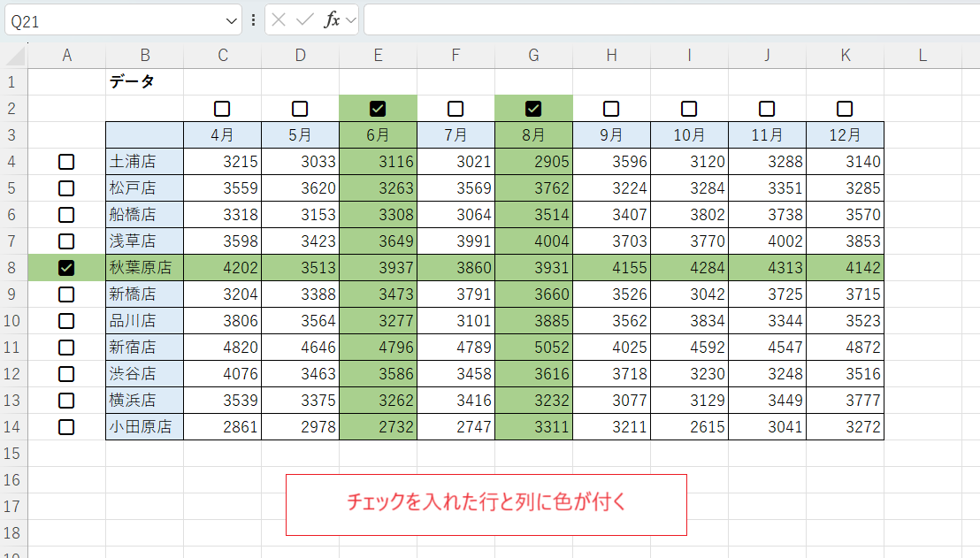Viewport: 980px width, 558px height.
Task: Click the cell with value 2615
Action: [x=689, y=427]
